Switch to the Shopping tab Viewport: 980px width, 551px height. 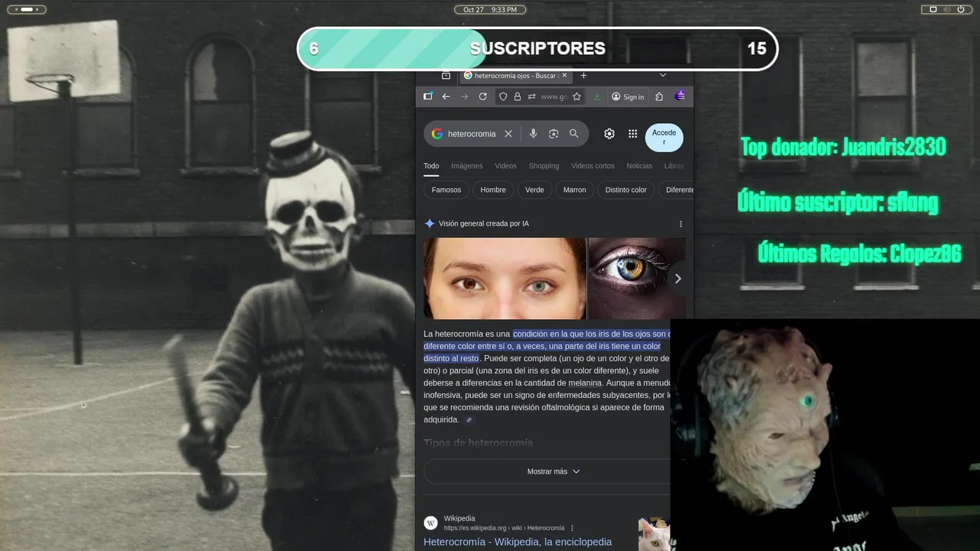(544, 166)
